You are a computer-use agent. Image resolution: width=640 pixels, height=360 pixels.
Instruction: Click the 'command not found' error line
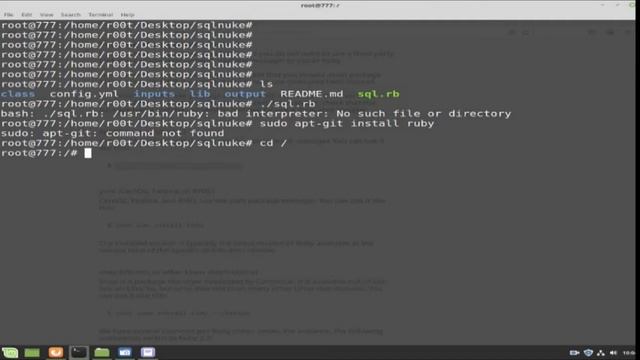click(x=113, y=133)
